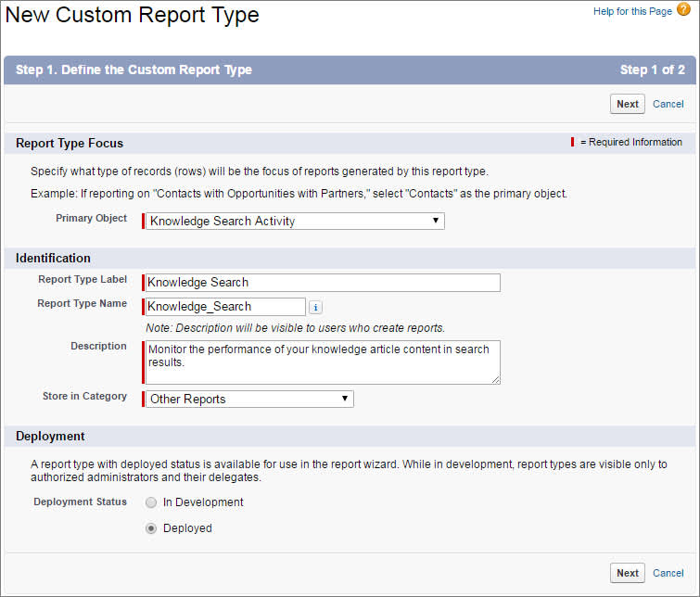Click the bottom Cancel link
Image resolution: width=700 pixels, height=597 pixels.
coord(668,573)
